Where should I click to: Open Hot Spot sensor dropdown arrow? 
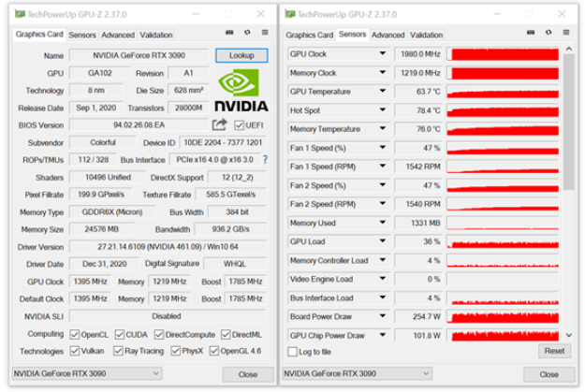(x=383, y=110)
